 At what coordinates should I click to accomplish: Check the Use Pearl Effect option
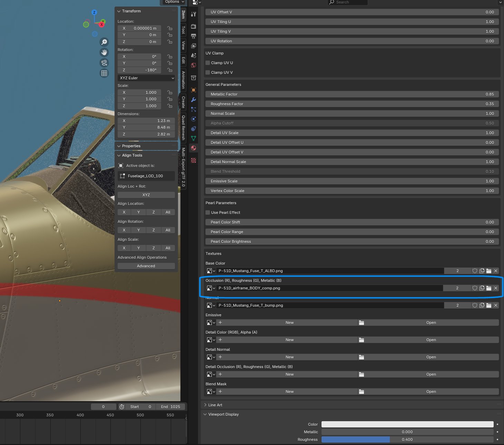(207, 212)
